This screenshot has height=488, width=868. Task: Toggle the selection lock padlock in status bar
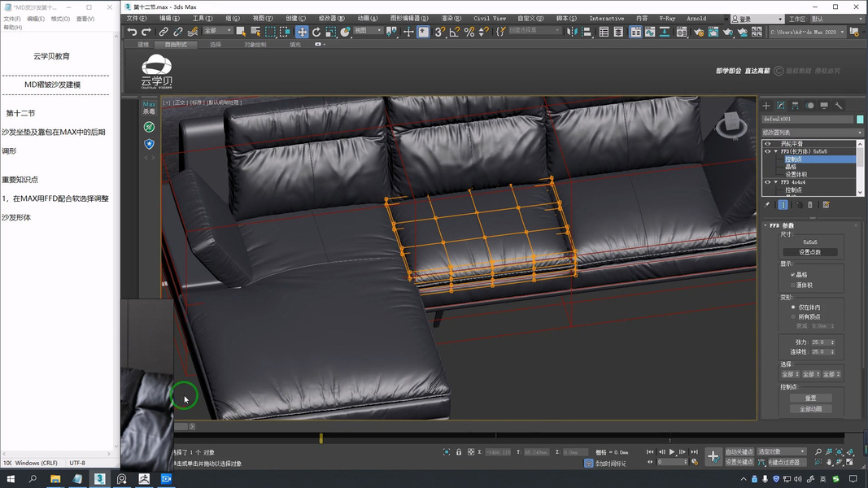(458, 452)
